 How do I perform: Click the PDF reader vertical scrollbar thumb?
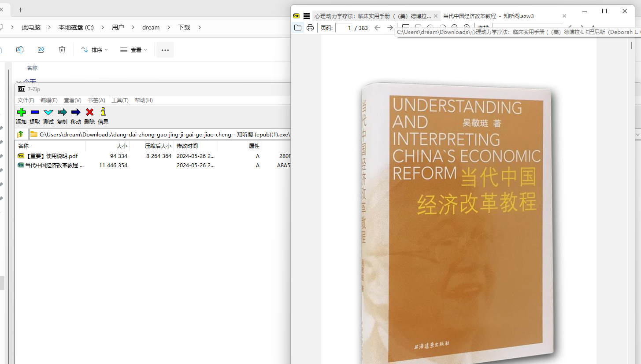(631, 45)
